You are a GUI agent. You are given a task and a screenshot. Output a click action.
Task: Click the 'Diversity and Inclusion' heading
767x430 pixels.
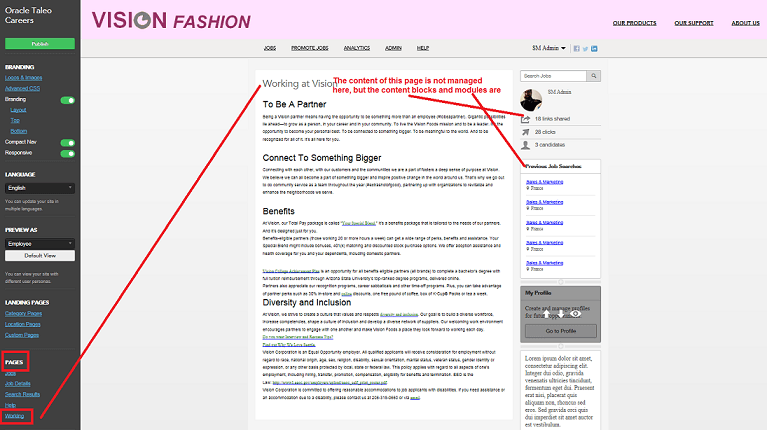pyautogui.click(x=307, y=302)
